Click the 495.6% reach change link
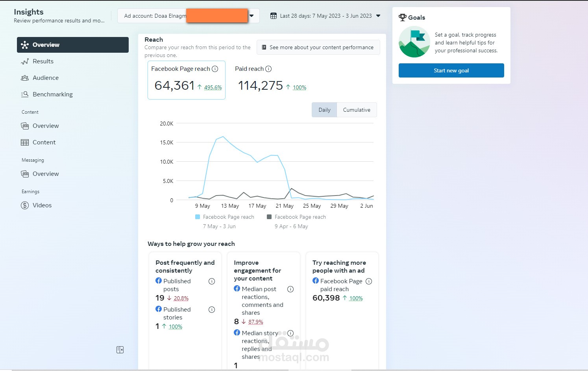The height and width of the screenshot is (371, 588). click(213, 87)
